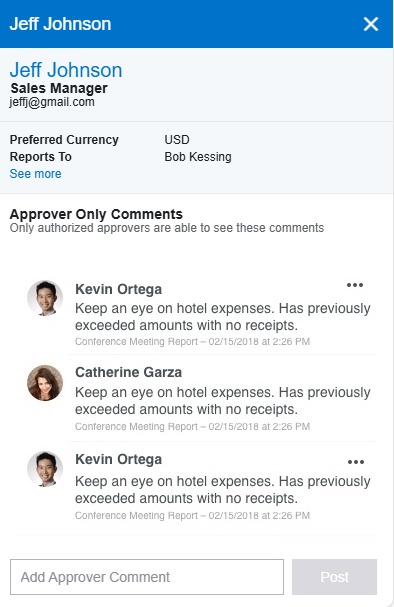This screenshot has width=394, height=607.
Task: Expand details with See more link
Action: 35,174
